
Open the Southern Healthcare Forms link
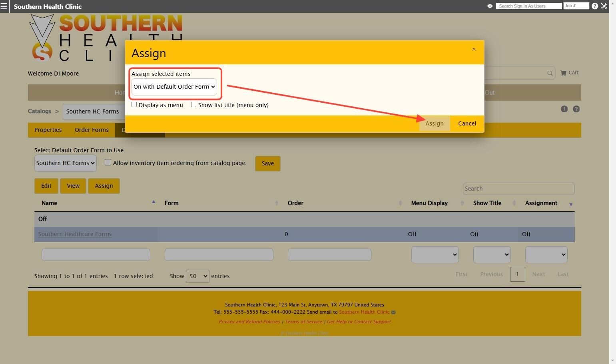pos(75,234)
